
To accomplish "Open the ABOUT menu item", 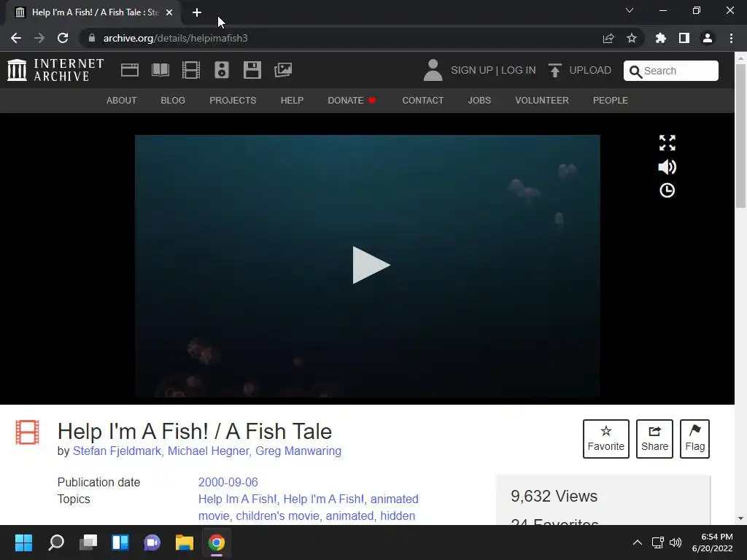I will point(122,101).
